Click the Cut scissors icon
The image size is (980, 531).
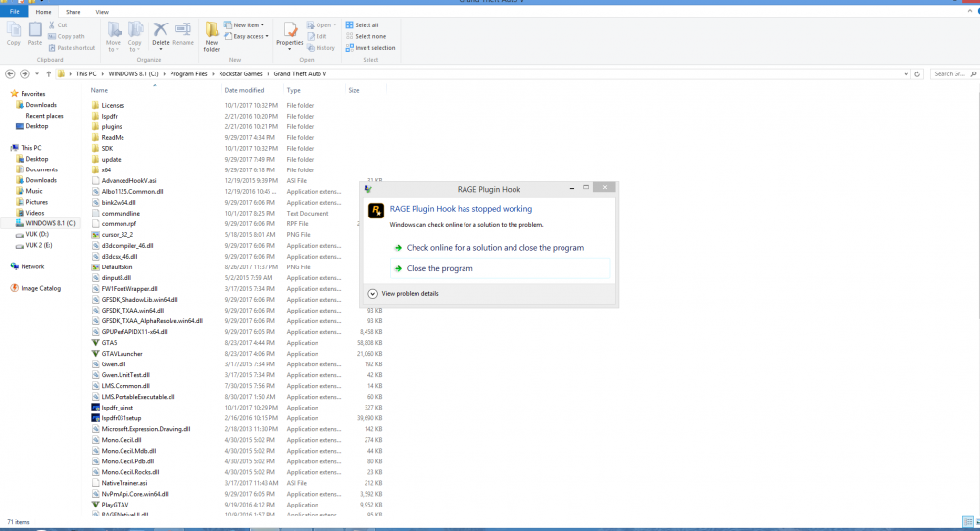tap(52, 25)
